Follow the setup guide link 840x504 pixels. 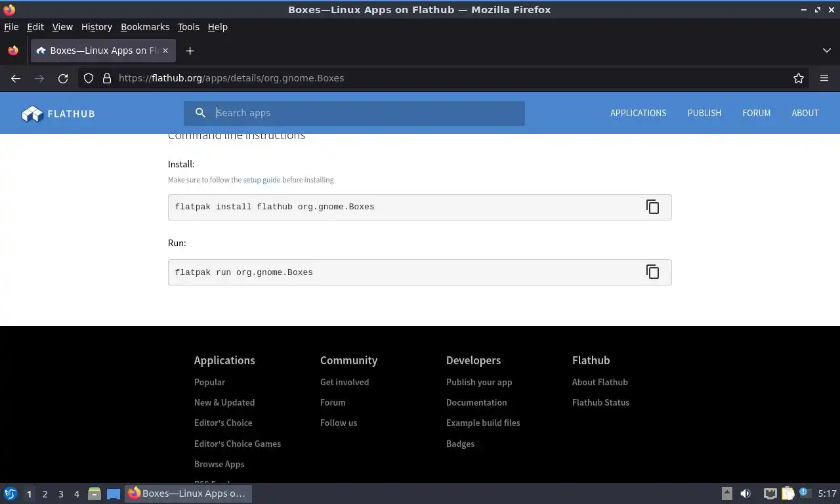tap(261, 180)
